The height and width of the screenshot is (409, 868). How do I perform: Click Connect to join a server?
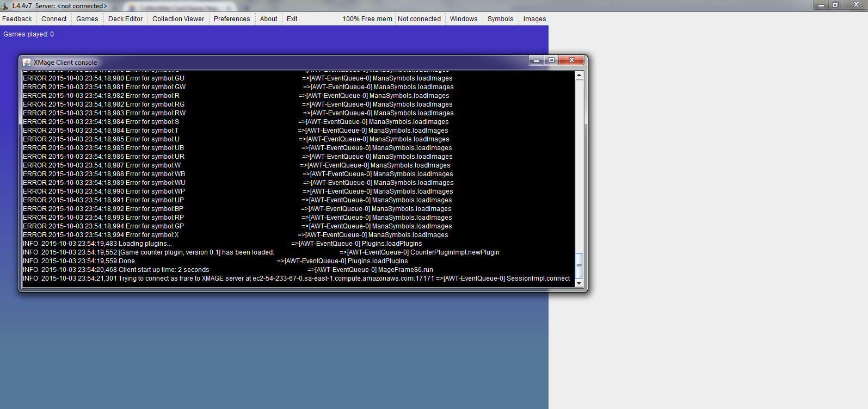click(54, 19)
